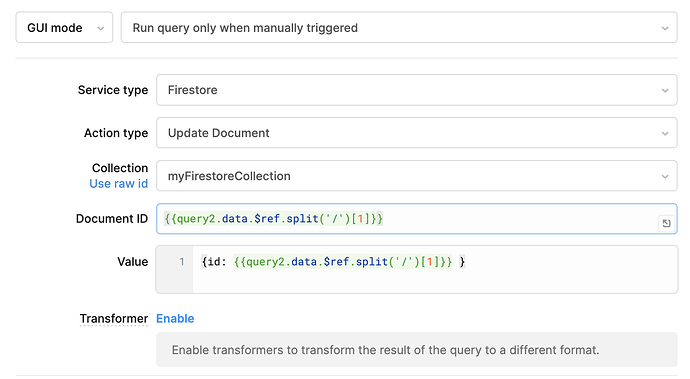Enable the Transformer via Enable link
The height and width of the screenshot is (379, 690).
tap(175, 318)
